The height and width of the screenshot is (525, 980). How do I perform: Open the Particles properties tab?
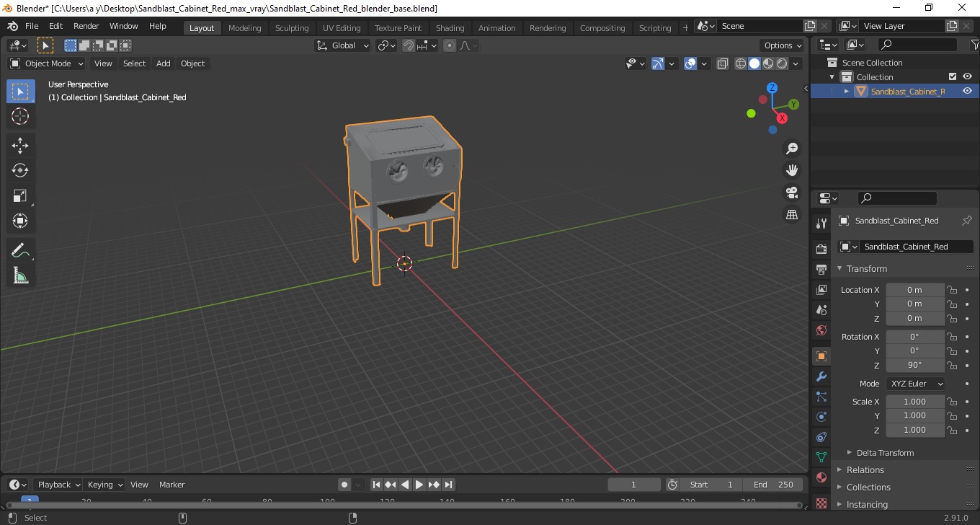pyautogui.click(x=821, y=397)
